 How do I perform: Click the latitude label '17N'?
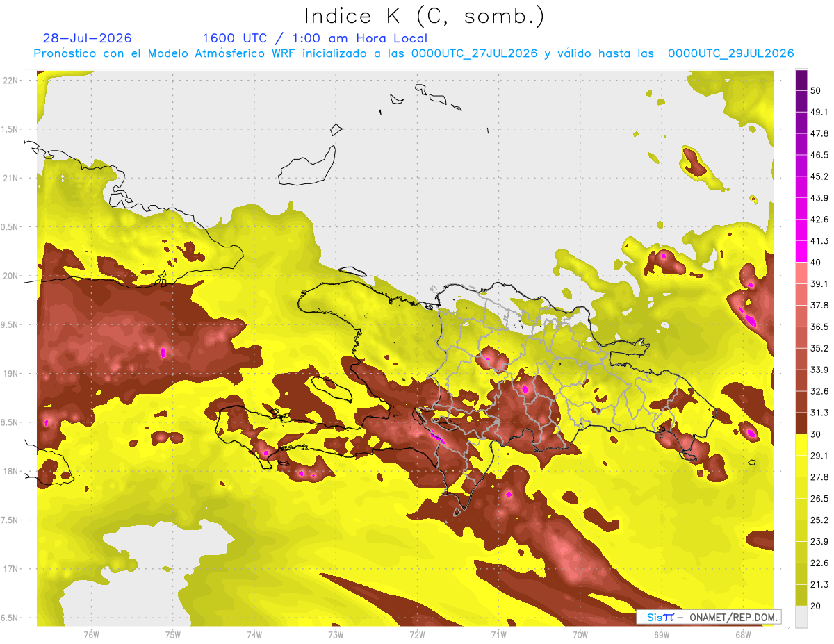tap(10, 569)
